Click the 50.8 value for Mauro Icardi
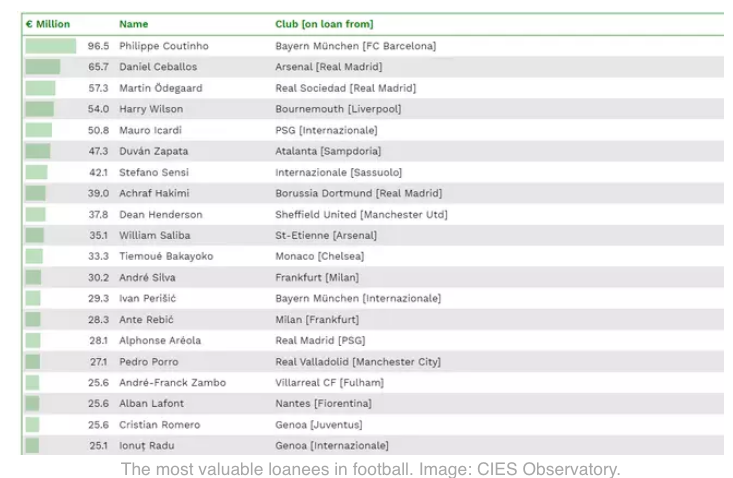Screen dimensions: 733x478 98,130
